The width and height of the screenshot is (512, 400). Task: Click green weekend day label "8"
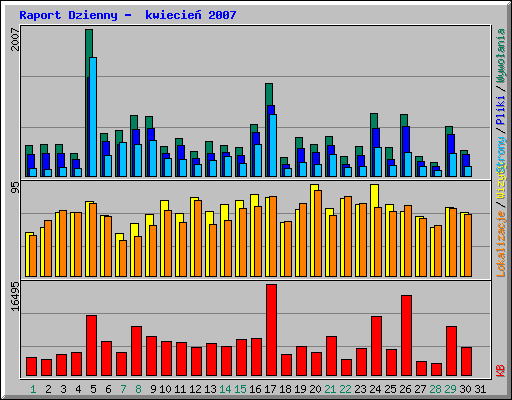[138, 389]
